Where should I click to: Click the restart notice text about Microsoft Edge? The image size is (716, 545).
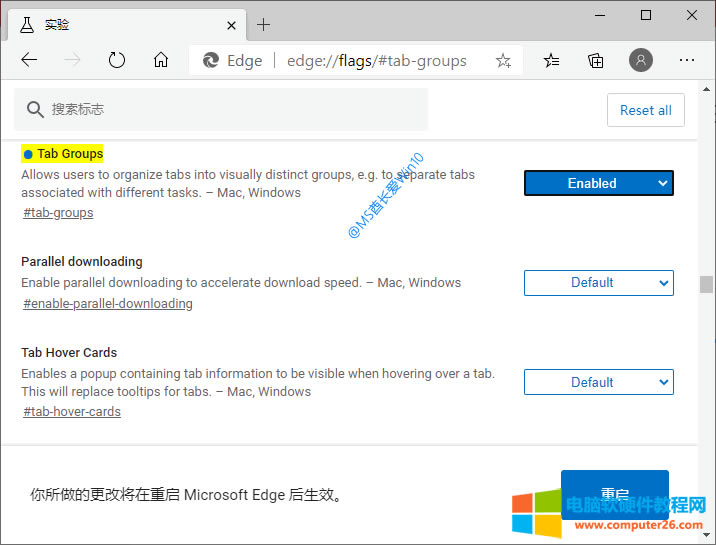pos(186,495)
